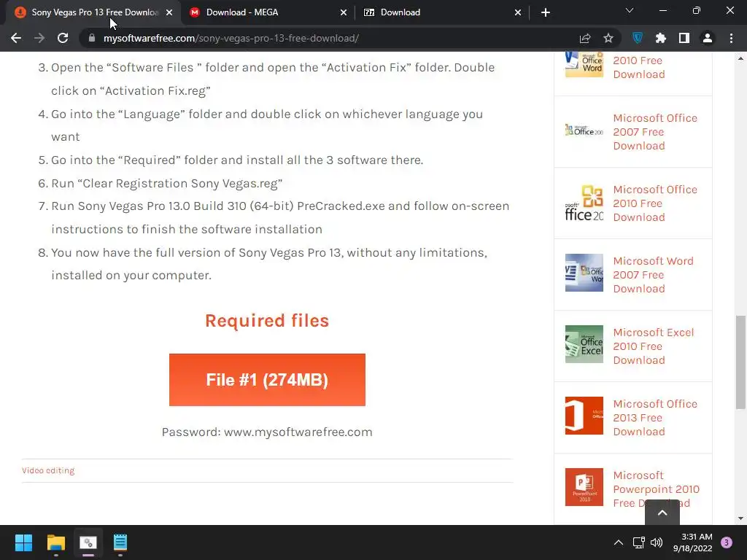Open the notification badge showing 3
This screenshot has height=560, width=747.
click(x=727, y=542)
